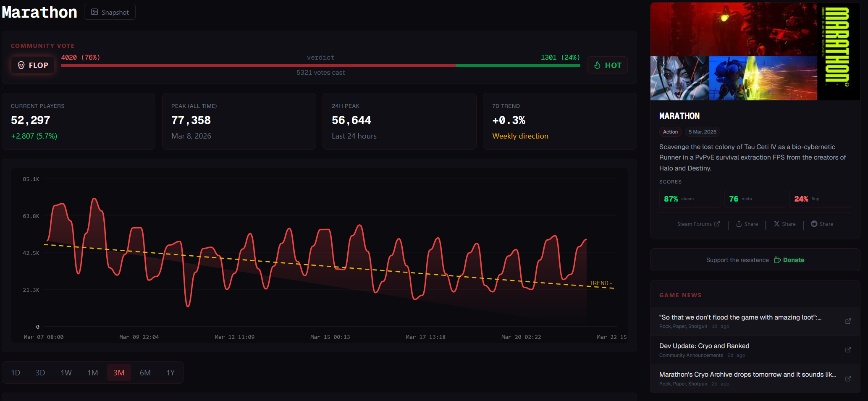Click the Snapshot button label

coord(115,12)
